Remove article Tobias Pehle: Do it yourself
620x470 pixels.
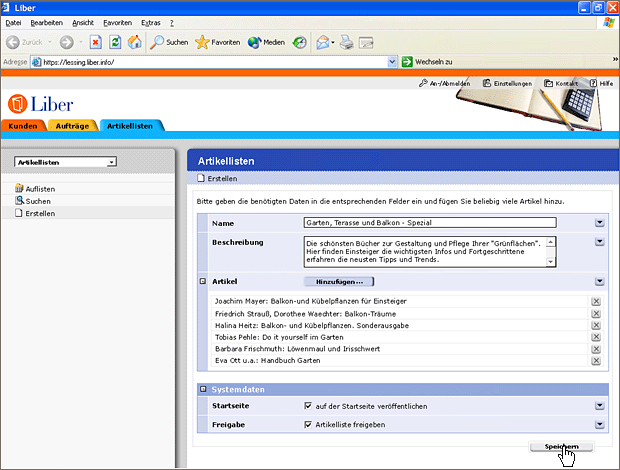point(596,337)
